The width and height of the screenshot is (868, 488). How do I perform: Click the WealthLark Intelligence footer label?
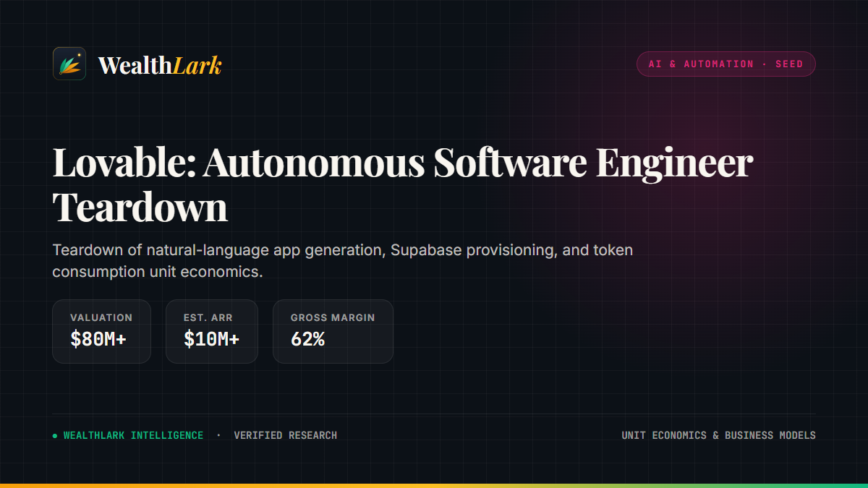click(x=133, y=435)
